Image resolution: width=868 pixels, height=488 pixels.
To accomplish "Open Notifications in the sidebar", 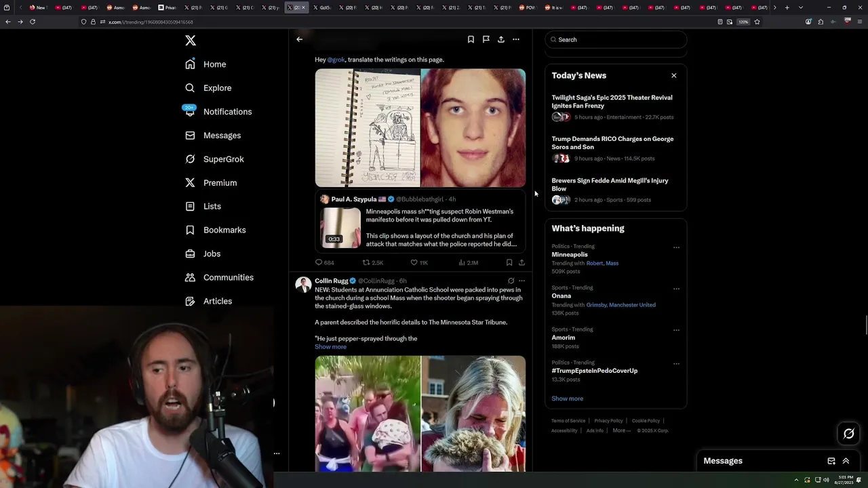I will (218, 112).
